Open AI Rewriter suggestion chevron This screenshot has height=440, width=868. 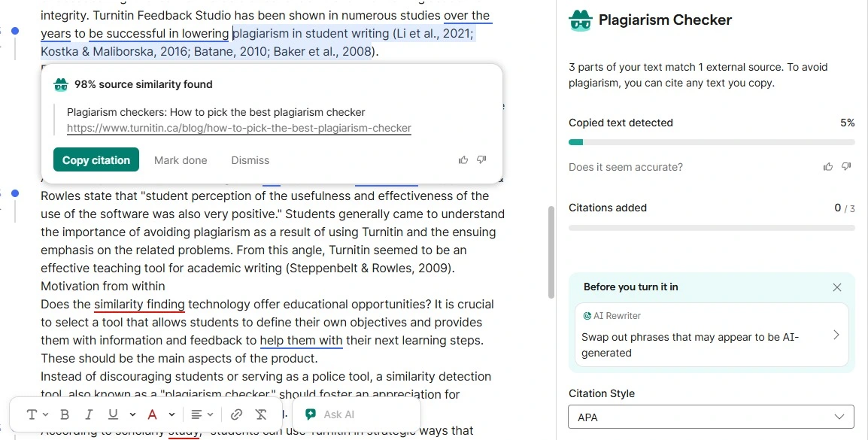(x=836, y=335)
